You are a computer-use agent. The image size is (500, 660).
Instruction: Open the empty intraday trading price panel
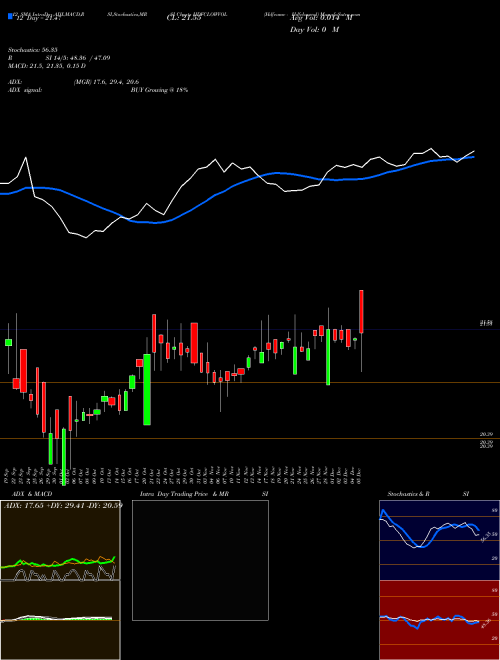[200, 560]
